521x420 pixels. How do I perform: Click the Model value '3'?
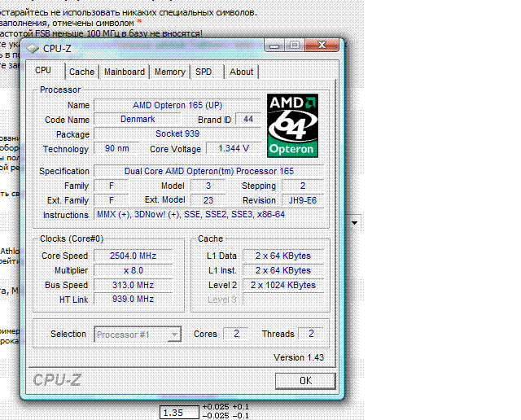(208, 186)
